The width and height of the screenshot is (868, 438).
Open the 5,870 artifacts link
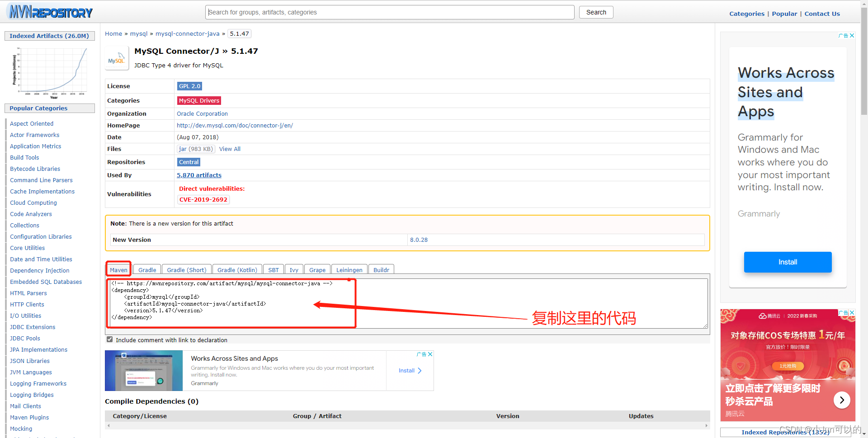(x=199, y=175)
